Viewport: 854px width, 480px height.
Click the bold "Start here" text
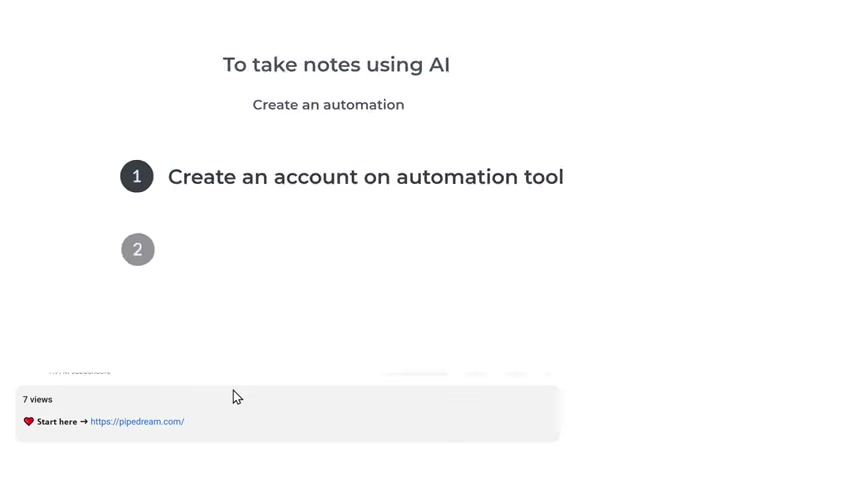[57, 421]
